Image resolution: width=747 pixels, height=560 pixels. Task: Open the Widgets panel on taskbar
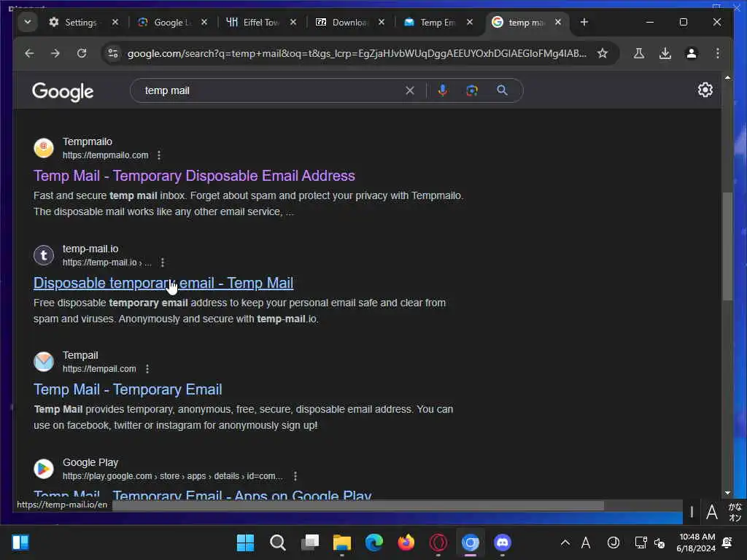(20, 542)
